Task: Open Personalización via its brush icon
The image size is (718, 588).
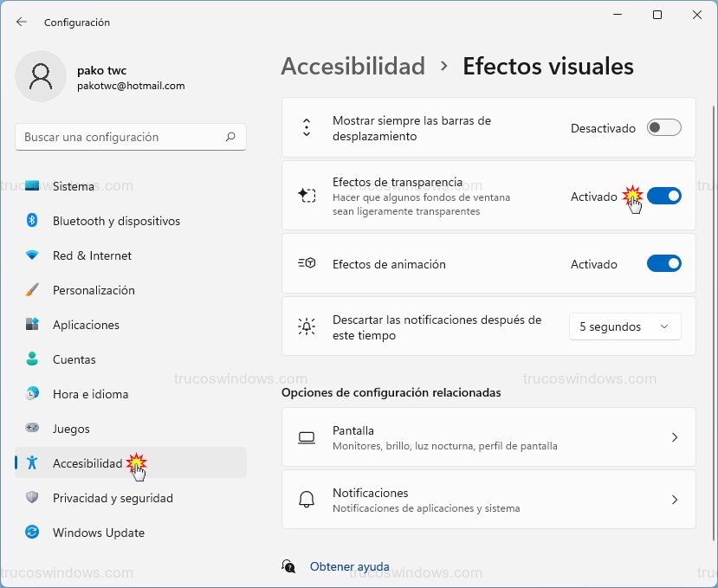Action: coord(28,290)
